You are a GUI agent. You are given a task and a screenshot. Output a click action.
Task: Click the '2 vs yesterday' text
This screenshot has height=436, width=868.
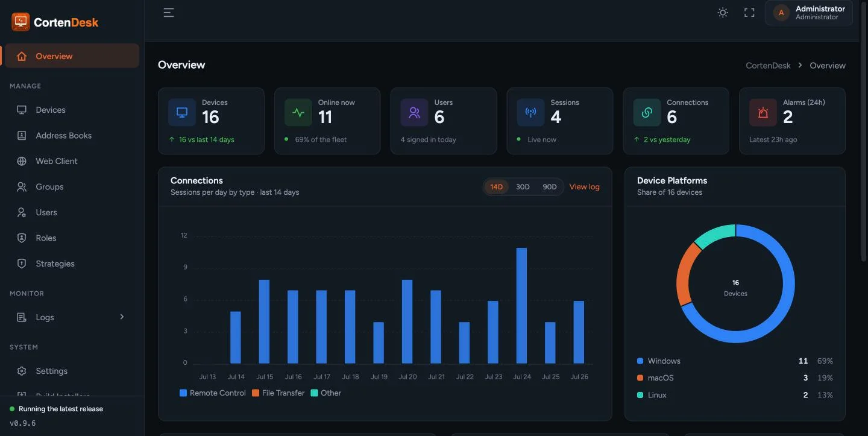coord(667,139)
